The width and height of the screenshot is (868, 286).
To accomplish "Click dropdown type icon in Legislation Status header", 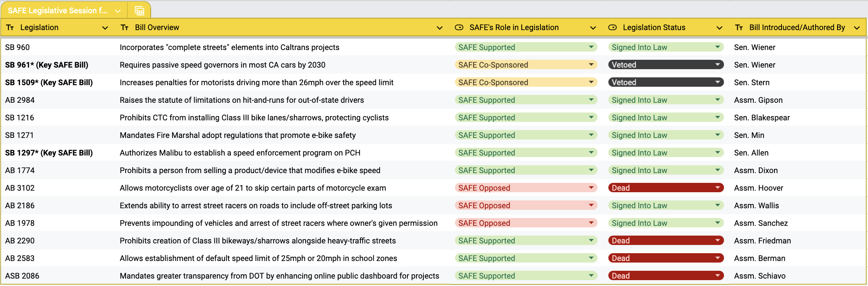I will pos(612,27).
